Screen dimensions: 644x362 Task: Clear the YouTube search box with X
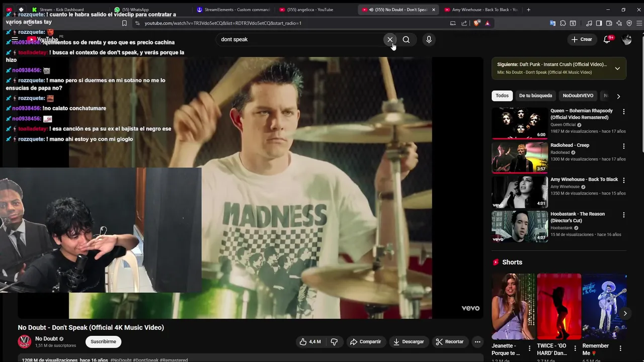[390, 39]
